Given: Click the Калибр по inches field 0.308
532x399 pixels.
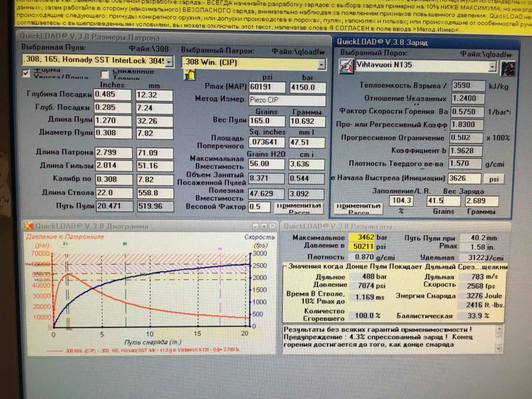Looking at the screenshot, I should pos(114,180).
